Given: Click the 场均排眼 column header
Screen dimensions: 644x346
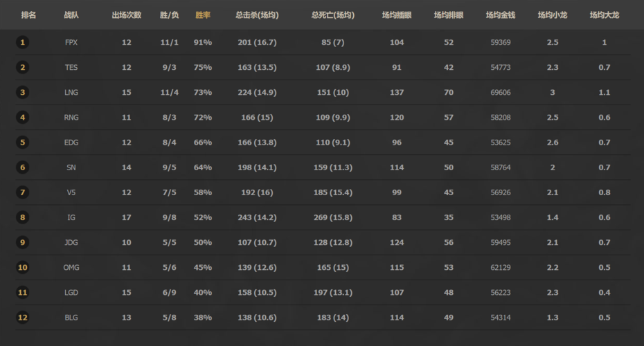Looking at the screenshot, I should [x=449, y=15].
